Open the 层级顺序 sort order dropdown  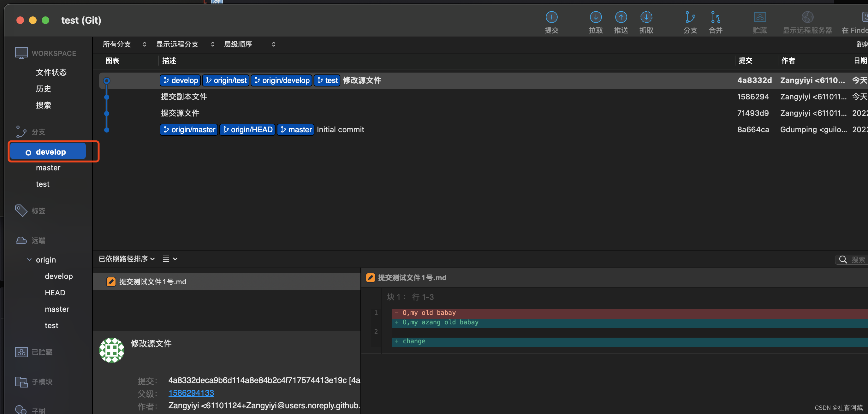(249, 44)
